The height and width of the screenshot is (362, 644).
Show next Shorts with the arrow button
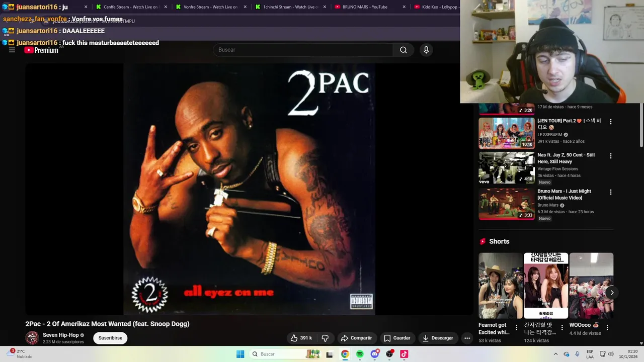click(612, 293)
